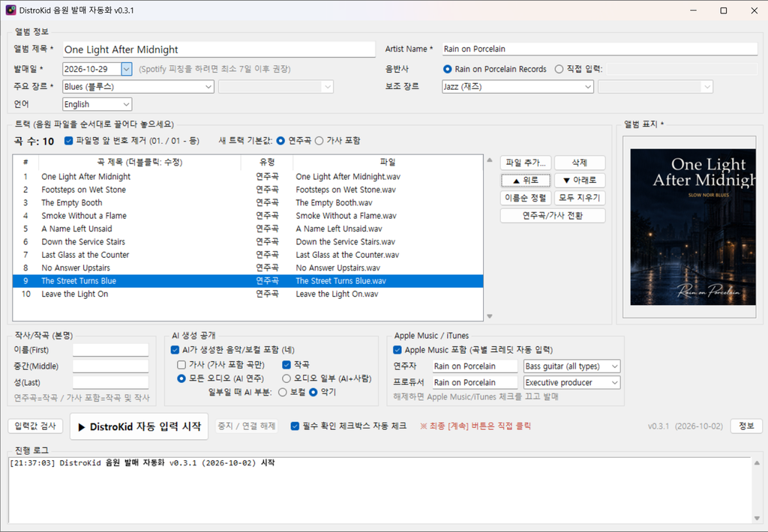Click the album title input field
Viewport: 768px width, 532px height.
219,49
